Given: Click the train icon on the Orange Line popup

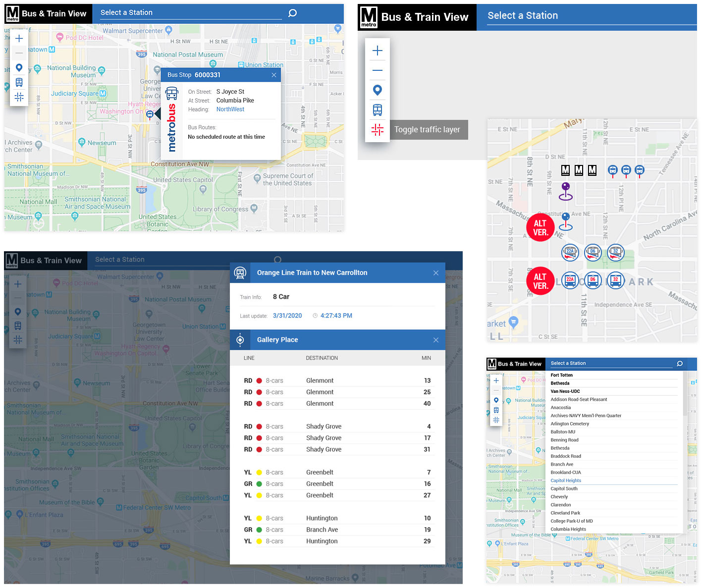Looking at the screenshot, I should 240,272.
